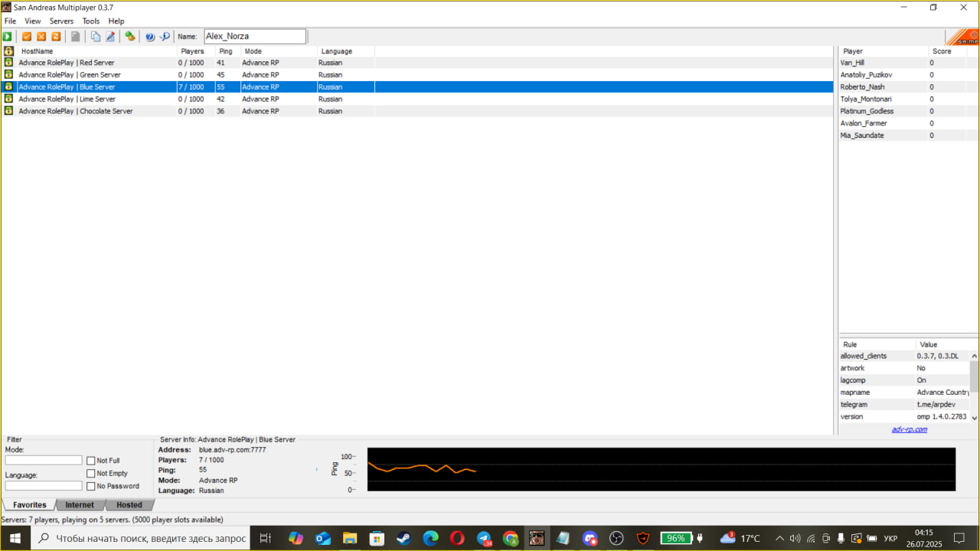This screenshot has width=980, height=551.
Task: Click the weather widget showing 17°C
Action: pos(740,538)
